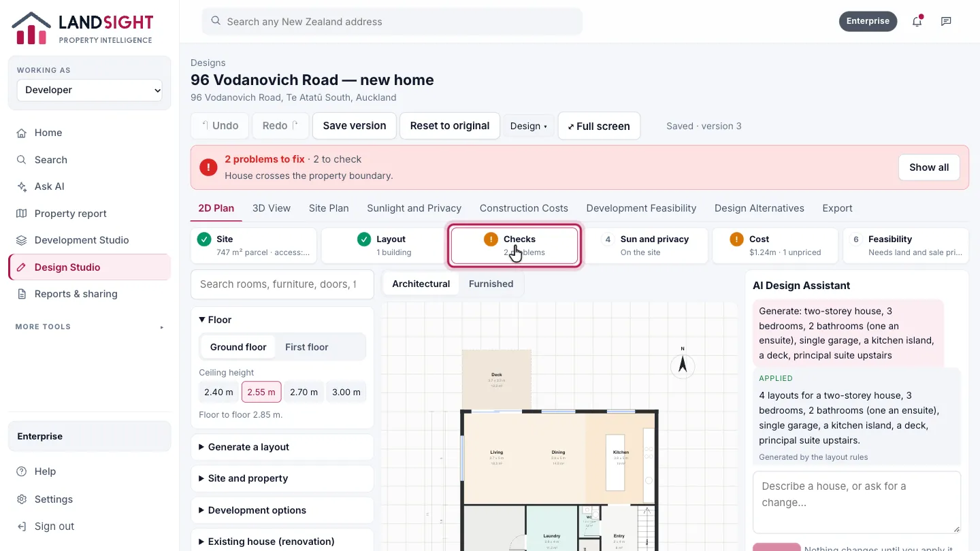
Task: Click the Settings gear icon
Action: 22,499
